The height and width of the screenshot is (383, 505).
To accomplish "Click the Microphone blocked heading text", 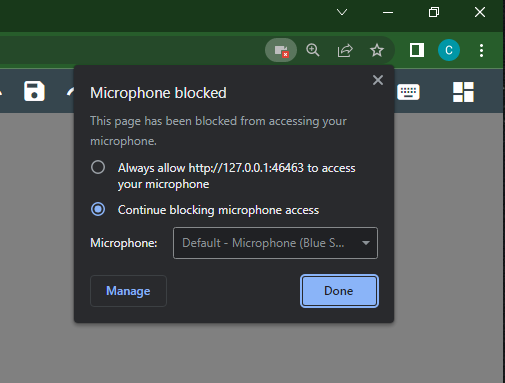I will [x=158, y=93].
